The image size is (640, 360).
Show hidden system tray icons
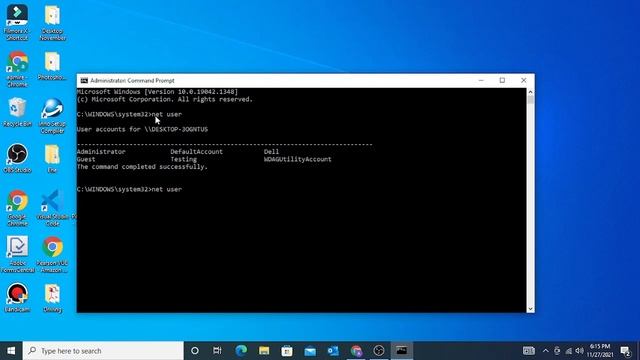[x=546, y=351]
